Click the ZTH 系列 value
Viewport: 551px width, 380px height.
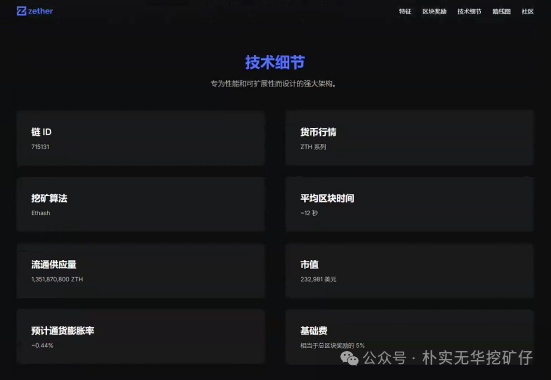tap(313, 147)
